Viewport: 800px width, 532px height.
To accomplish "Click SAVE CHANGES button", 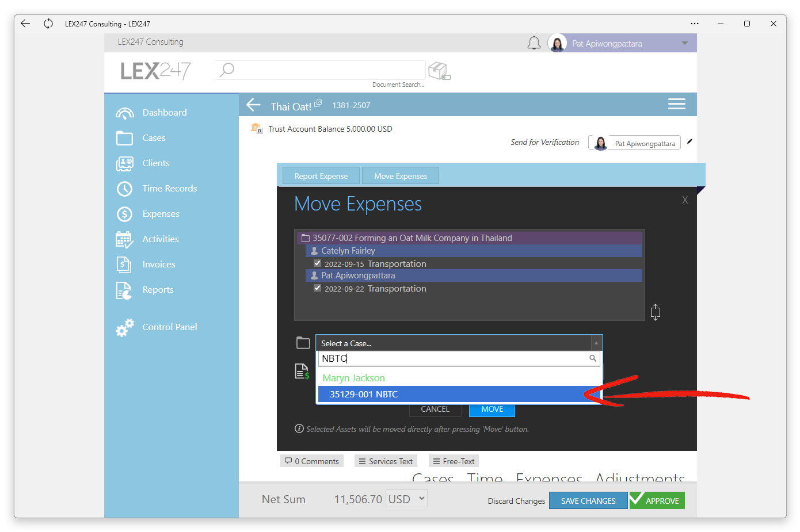I will tap(588, 501).
